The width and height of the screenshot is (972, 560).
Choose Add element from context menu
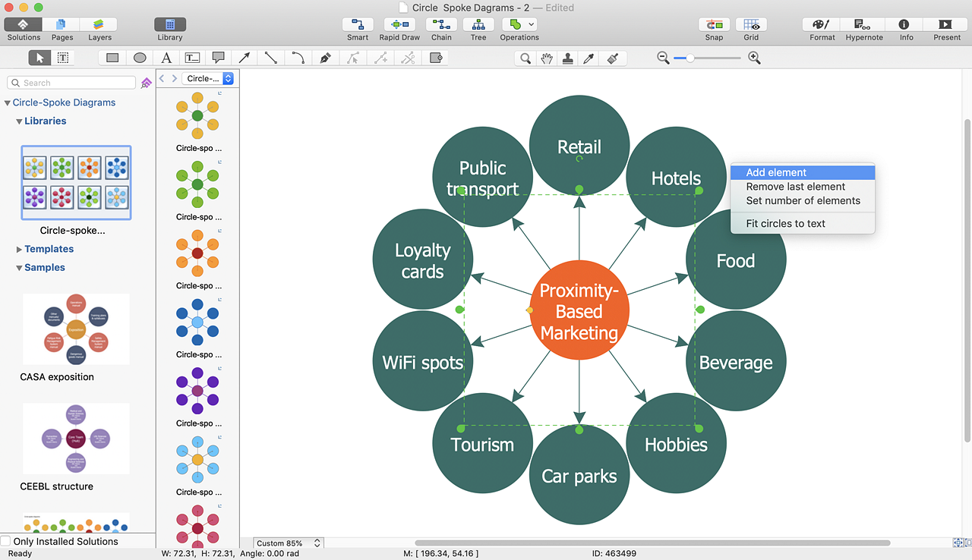776,172
